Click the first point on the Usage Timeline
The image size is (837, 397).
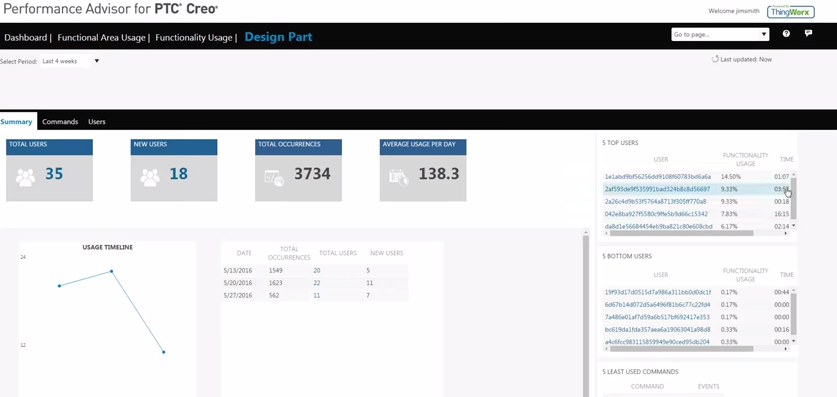click(59, 285)
